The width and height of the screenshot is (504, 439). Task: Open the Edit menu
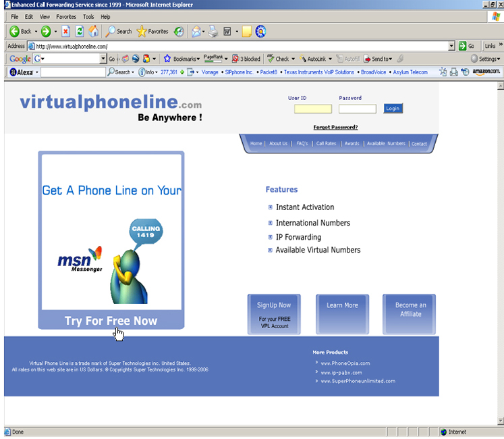coord(29,17)
